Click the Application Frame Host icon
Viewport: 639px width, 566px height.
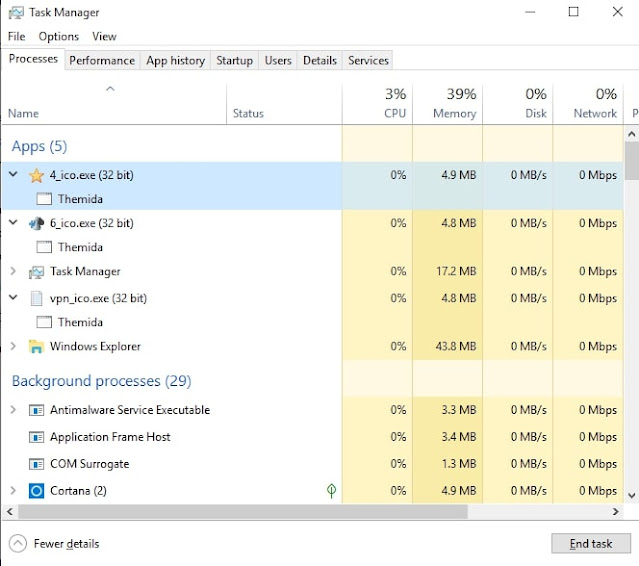(x=36, y=437)
